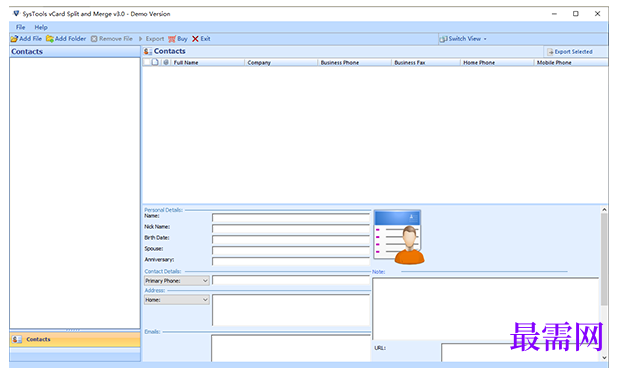Minimize the vCard Split and Merge window
The height and width of the screenshot is (368, 622).
pos(554,14)
